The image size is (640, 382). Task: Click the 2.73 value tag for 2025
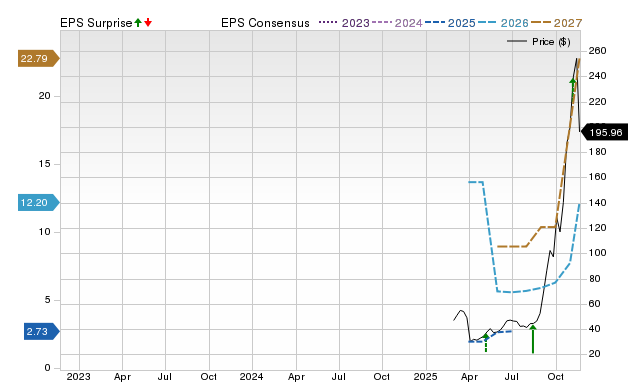coord(42,331)
